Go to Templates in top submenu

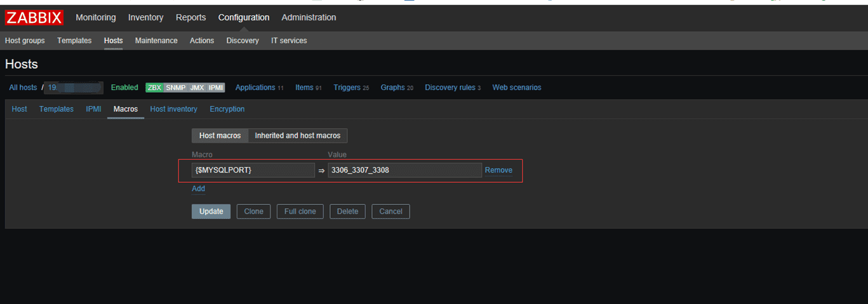(74, 41)
